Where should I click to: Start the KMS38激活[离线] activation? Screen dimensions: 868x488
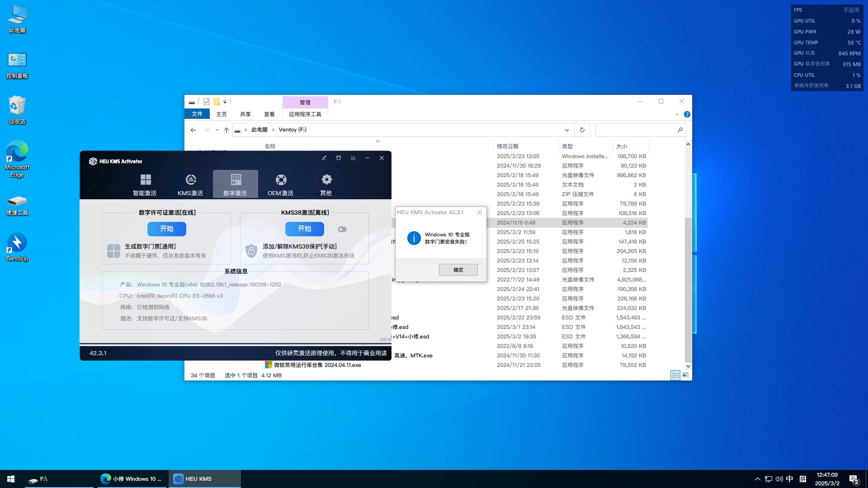click(305, 229)
